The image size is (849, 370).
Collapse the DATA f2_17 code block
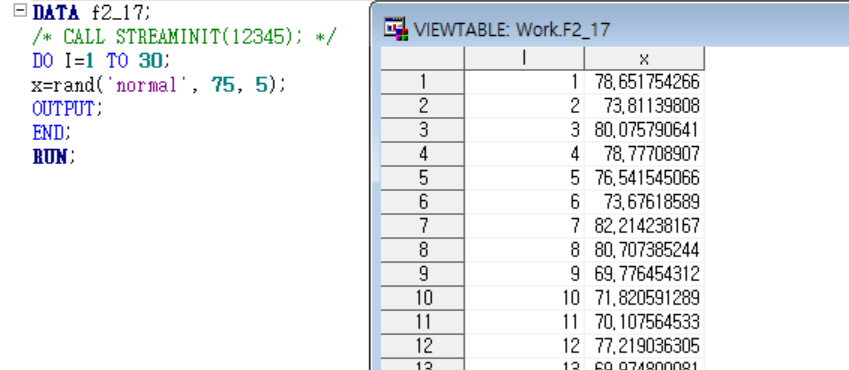[20, 11]
